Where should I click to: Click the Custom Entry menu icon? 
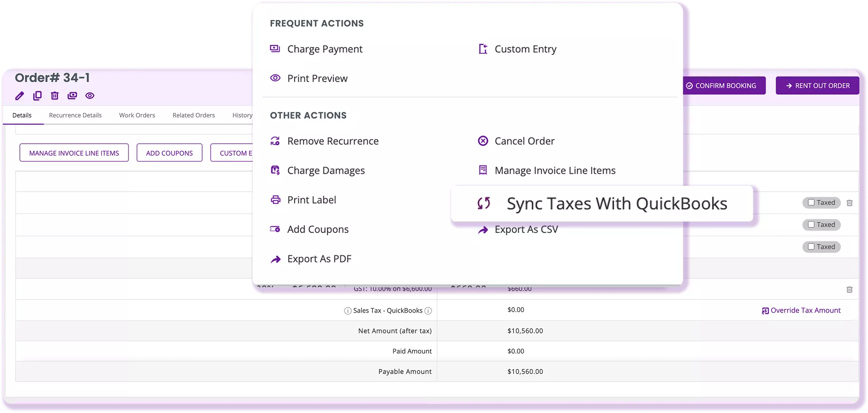(x=483, y=49)
